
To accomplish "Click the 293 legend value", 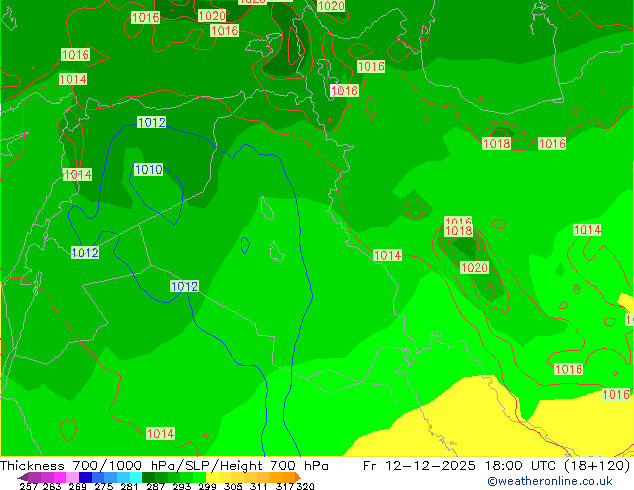I will (x=182, y=486).
